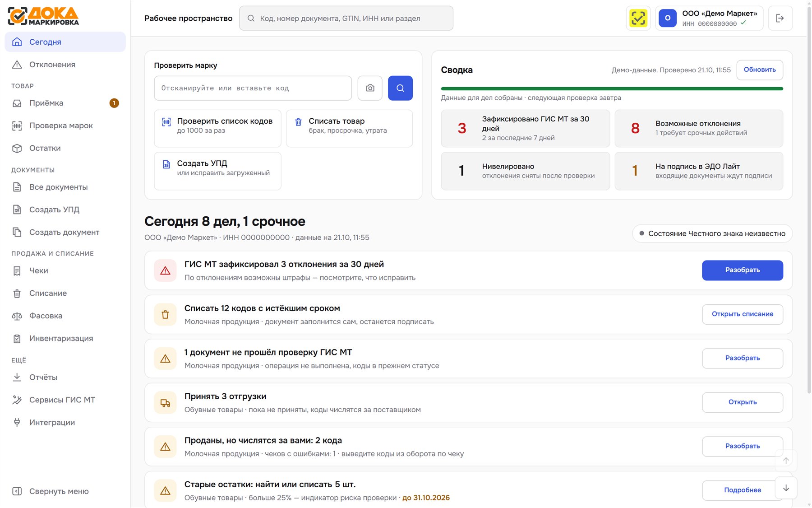Viewport: 812px width, 508px height.
Task: Click the scroll-up arrow button
Action: (x=786, y=461)
